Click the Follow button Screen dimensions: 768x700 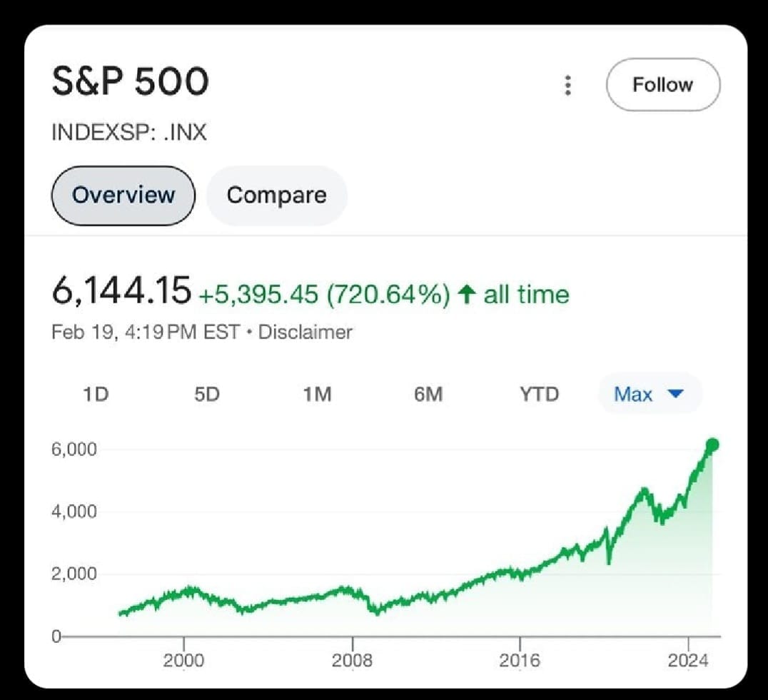point(662,85)
